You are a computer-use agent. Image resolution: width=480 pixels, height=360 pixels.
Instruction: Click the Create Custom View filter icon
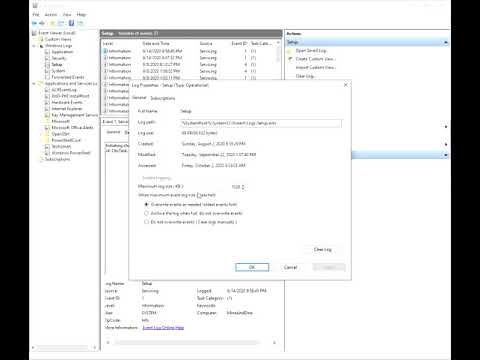(289, 59)
